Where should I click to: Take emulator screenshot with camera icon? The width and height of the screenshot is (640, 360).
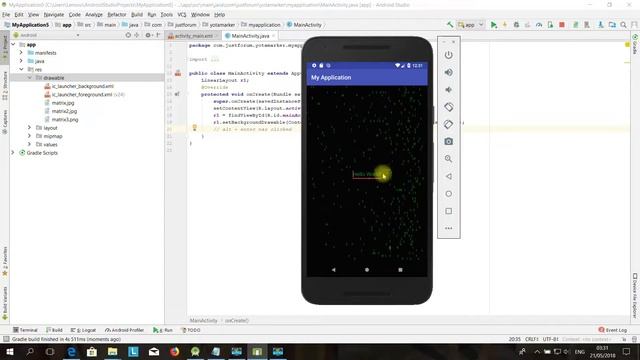pyautogui.click(x=449, y=142)
